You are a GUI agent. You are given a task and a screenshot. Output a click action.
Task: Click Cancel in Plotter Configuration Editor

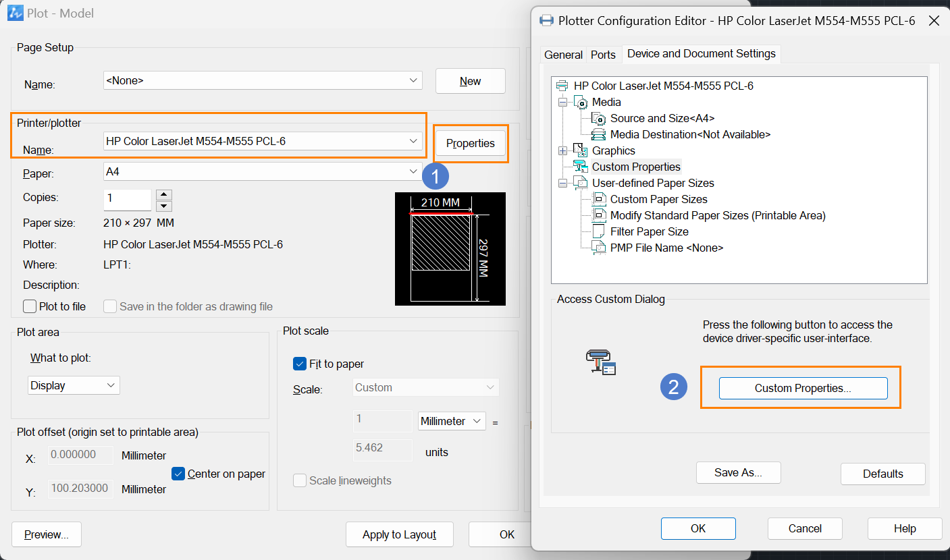[x=805, y=528]
